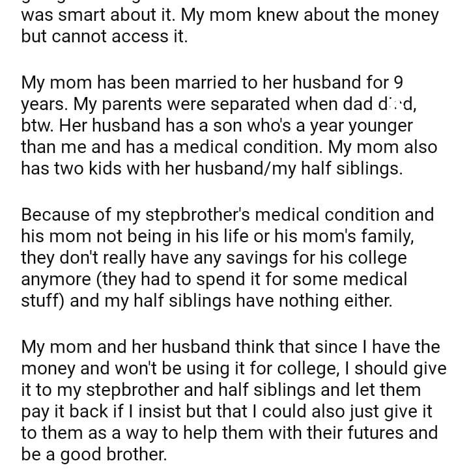Click the closing phrase "be a good brother"
Viewport: 469px width, 476px height.
93,455
